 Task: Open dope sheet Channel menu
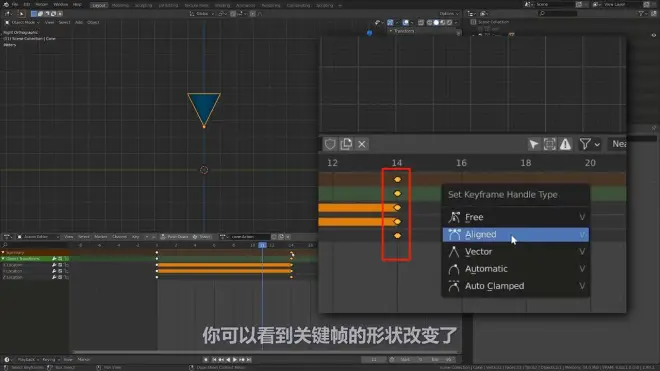pyautogui.click(x=119, y=237)
